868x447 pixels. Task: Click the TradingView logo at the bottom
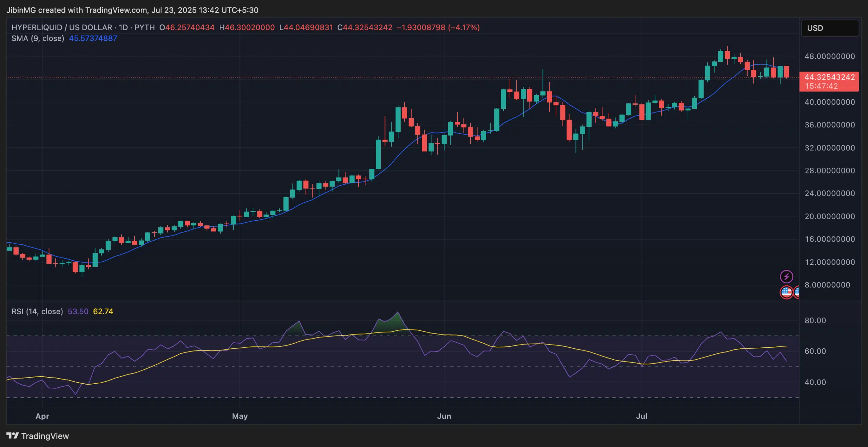pos(38,436)
